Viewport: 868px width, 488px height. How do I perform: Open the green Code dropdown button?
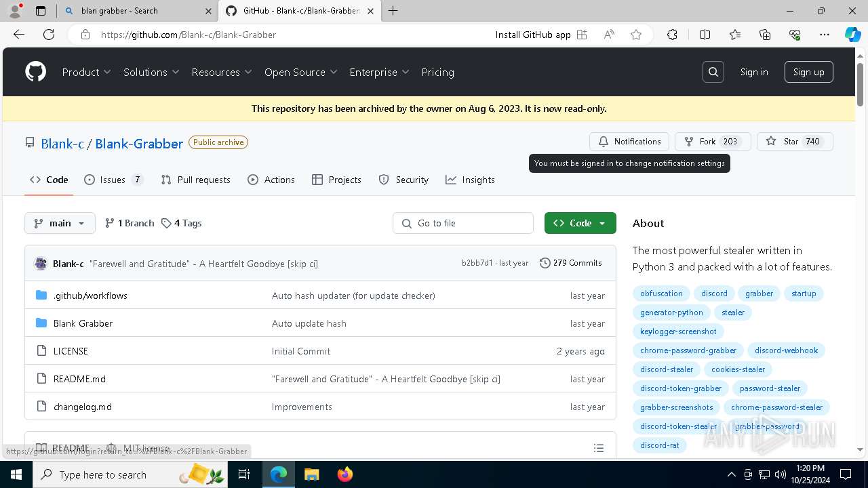point(580,223)
